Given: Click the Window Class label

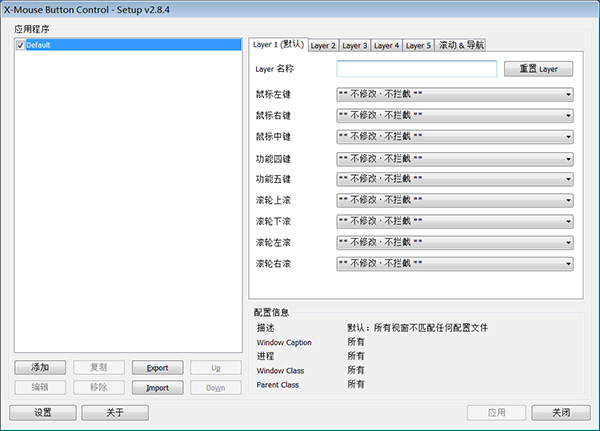Looking at the screenshot, I should pyautogui.click(x=280, y=371).
